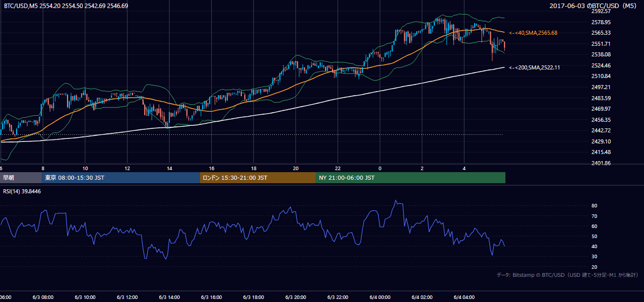The height and width of the screenshot is (302, 644).
Task: Click RSI axis level 20
Action: pos(594,267)
